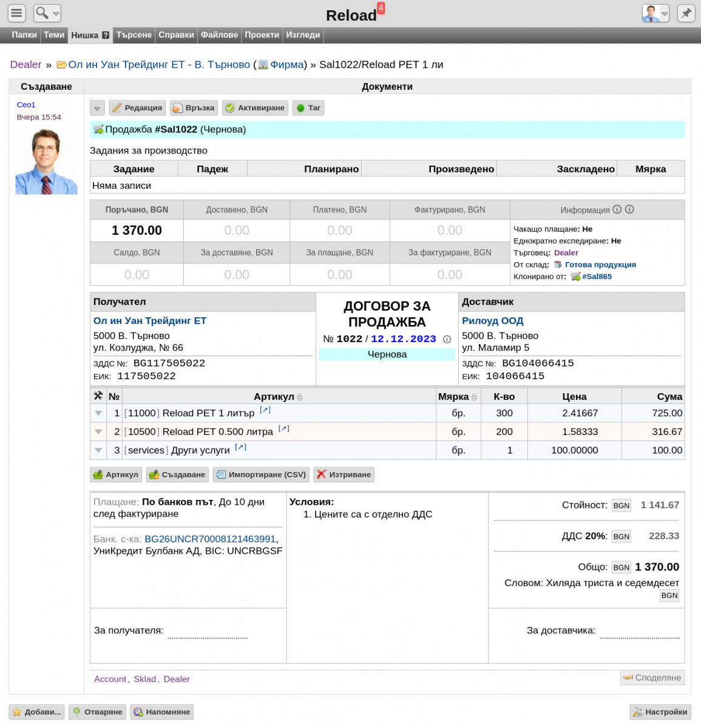Expand row options for Reload PET 0.500 литра

pyautogui.click(x=98, y=432)
